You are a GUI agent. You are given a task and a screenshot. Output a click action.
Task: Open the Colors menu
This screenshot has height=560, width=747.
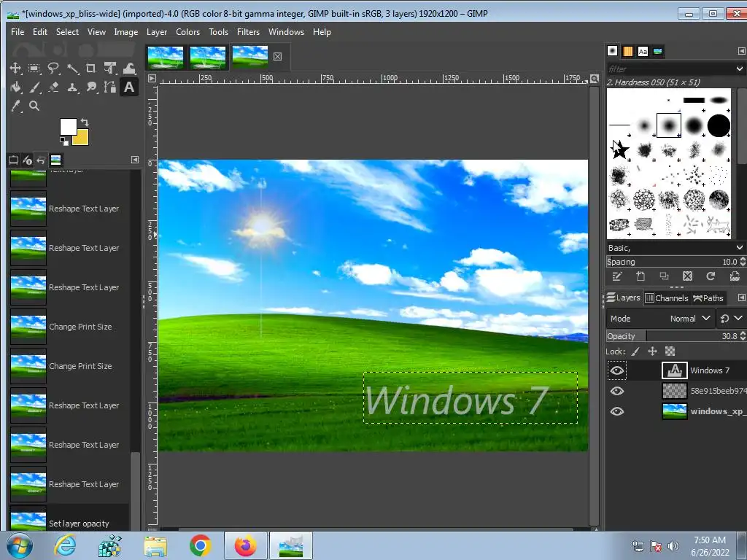pos(187,32)
